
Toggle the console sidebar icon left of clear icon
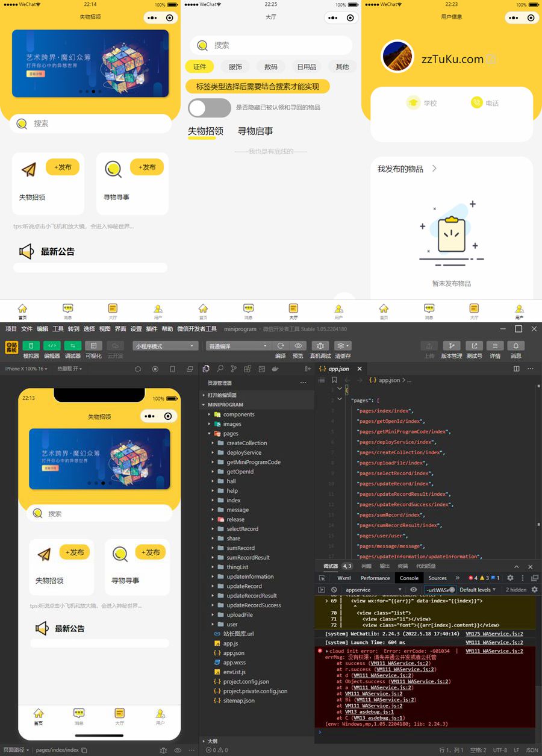click(322, 590)
